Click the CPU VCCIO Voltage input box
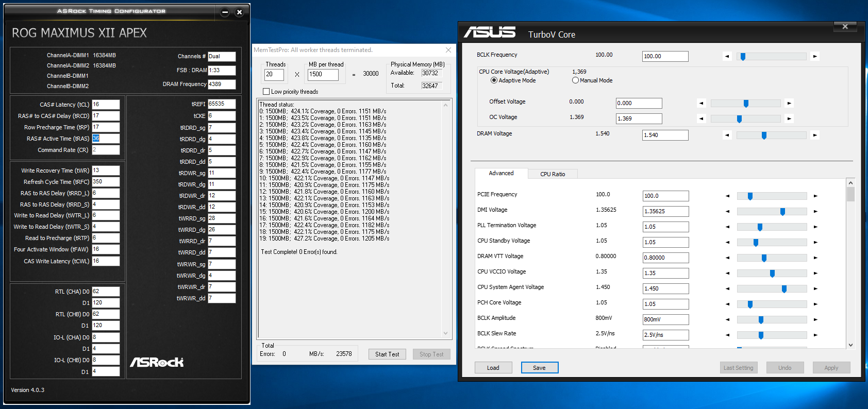 pyautogui.click(x=665, y=273)
